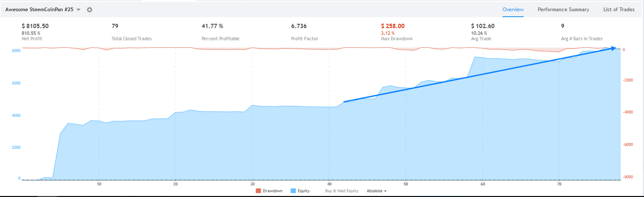
Task: Expand the Awesome SteemCoinPan #25 strategy dropdown
Action: point(78,10)
